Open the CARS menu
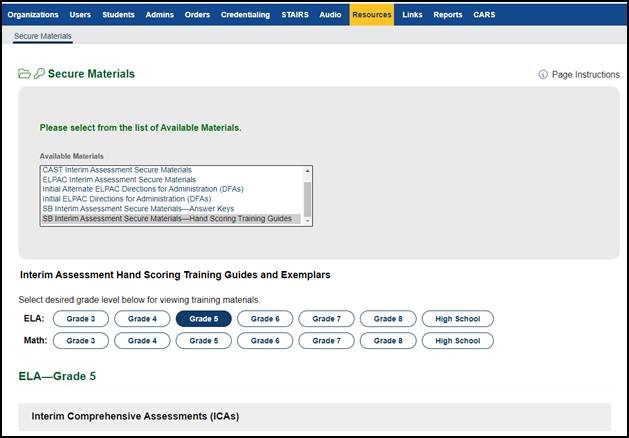This screenshot has width=629, height=438. (x=484, y=15)
